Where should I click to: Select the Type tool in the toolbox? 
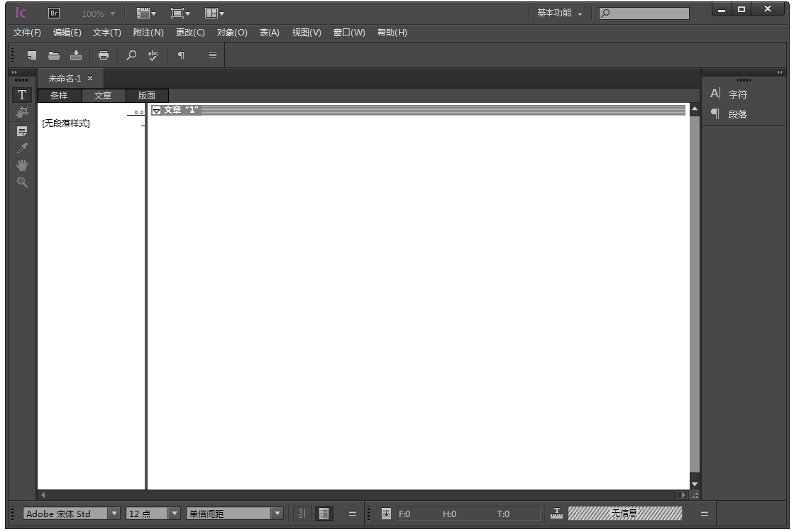coord(22,95)
